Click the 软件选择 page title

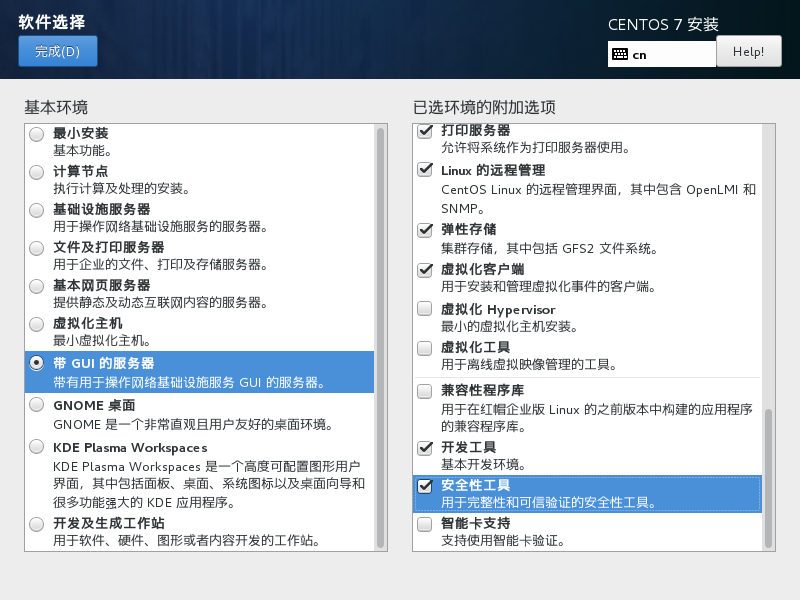pos(52,22)
